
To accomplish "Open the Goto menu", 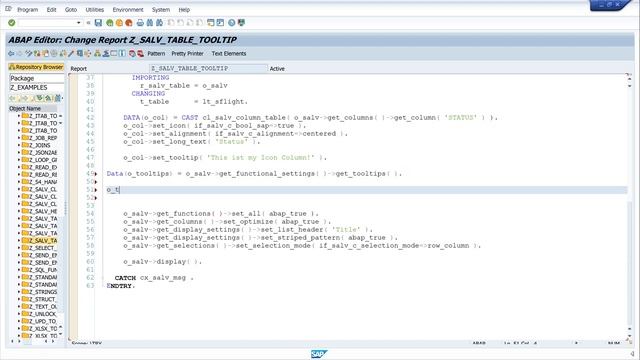I will tap(71, 9).
